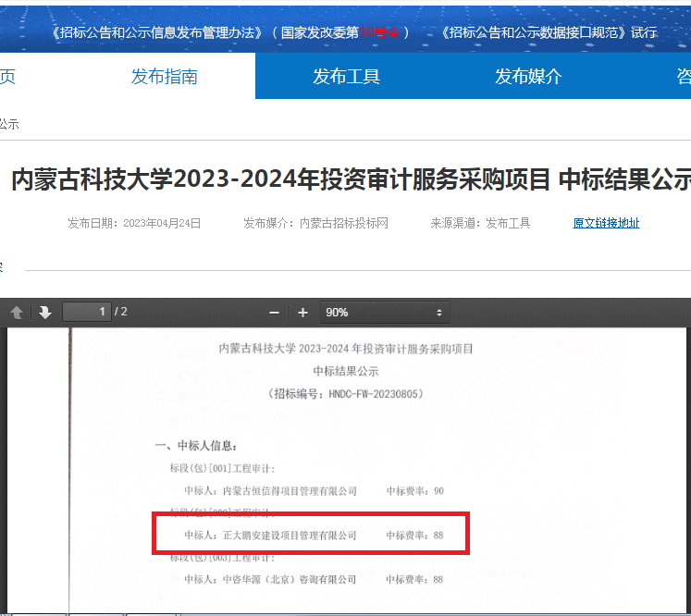The image size is (691, 616).
Task: Select the 来源渠道：发布工具 text
Action: tap(480, 224)
